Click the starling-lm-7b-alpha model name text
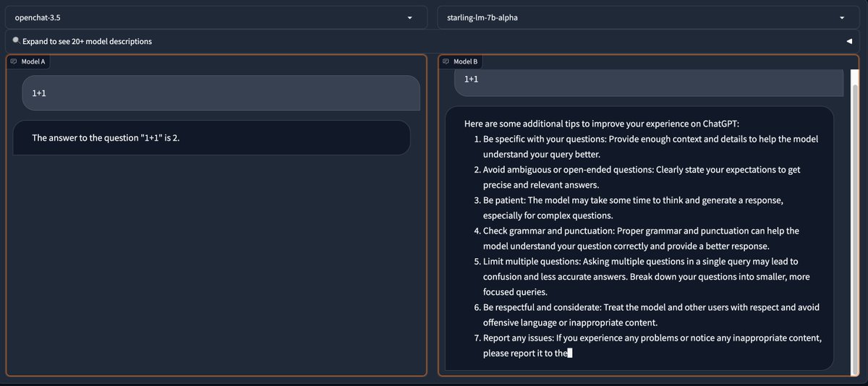Image resolution: width=868 pixels, height=386 pixels. coord(482,17)
